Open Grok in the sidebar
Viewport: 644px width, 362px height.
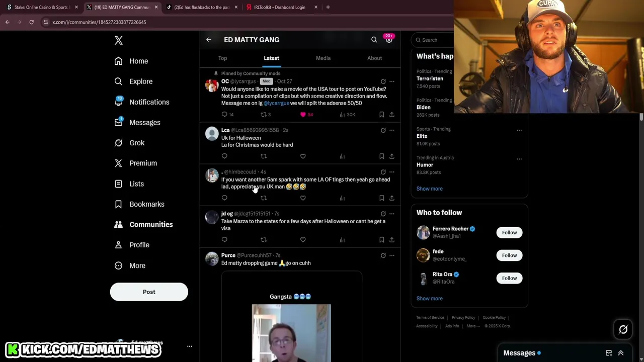[129, 143]
